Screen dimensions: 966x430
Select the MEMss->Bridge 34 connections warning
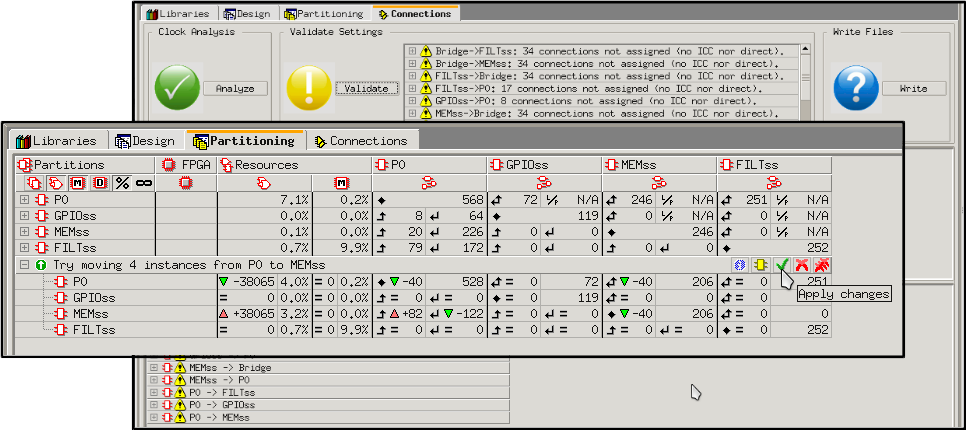tap(603, 113)
